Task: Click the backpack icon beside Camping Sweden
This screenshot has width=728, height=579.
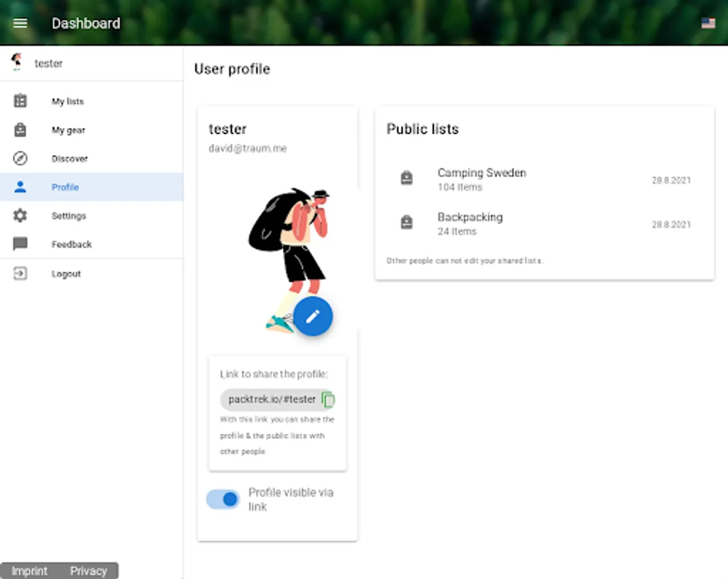Action: (x=406, y=178)
